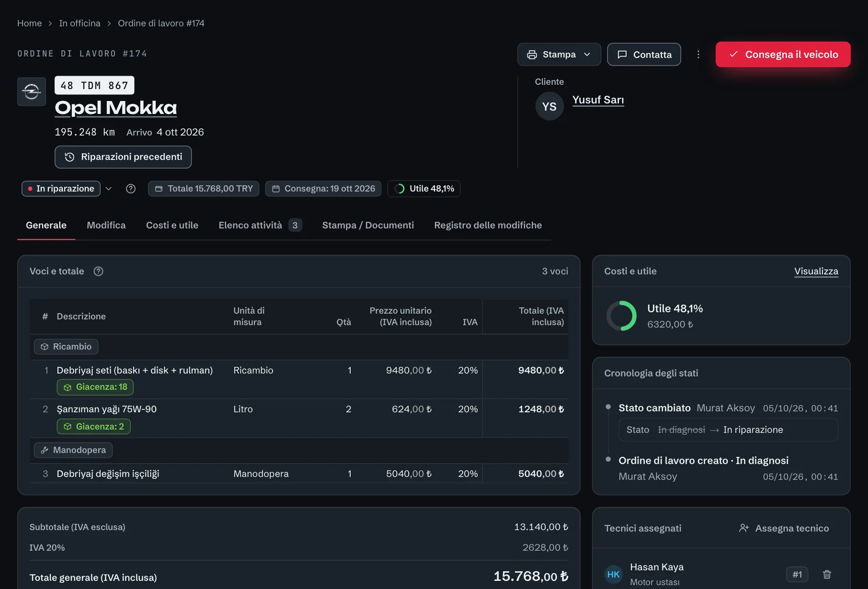Screen dimensions: 868x589
Task: Click the Giacenza: 18 stock badge
Action: [95, 387]
